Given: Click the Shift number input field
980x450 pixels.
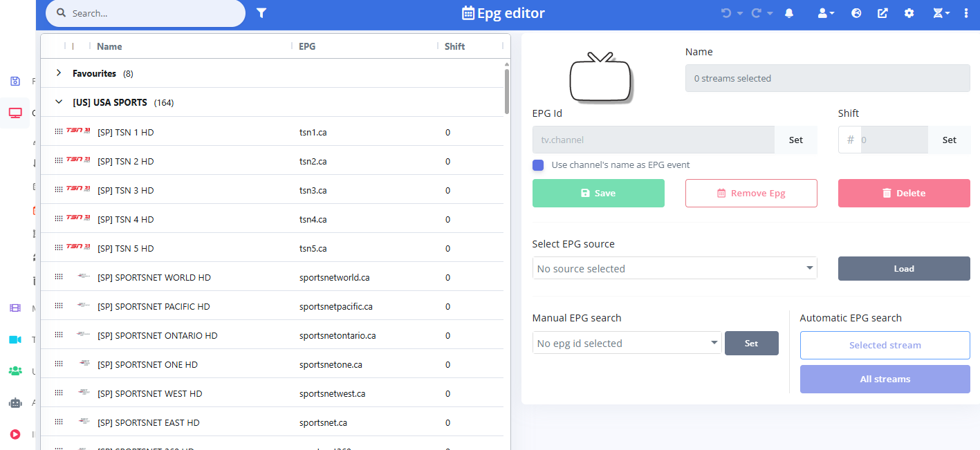Looking at the screenshot, I should 894,140.
